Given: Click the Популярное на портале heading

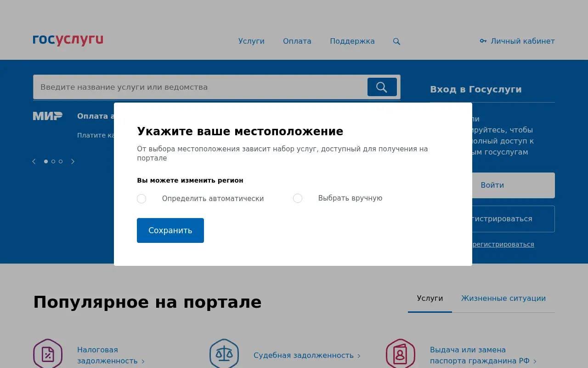Looking at the screenshot, I should [x=147, y=302].
